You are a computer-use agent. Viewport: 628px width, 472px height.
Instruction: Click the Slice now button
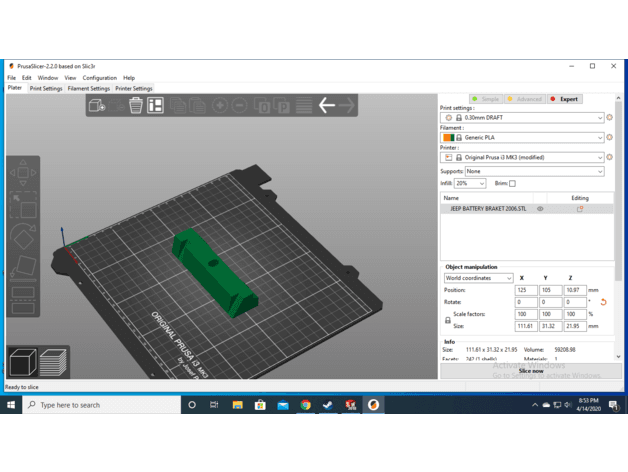[x=531, y=371]
